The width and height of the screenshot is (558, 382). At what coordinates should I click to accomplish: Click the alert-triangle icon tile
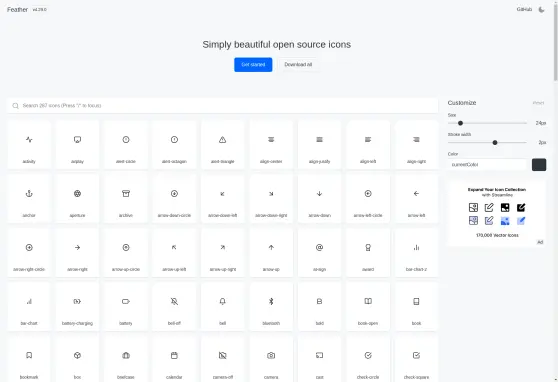click(x=222, y=145)
